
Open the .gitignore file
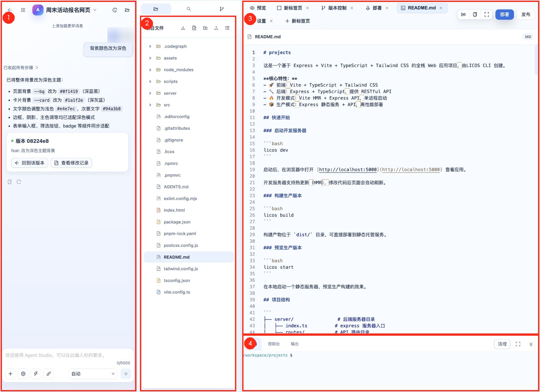pos(189,140)
